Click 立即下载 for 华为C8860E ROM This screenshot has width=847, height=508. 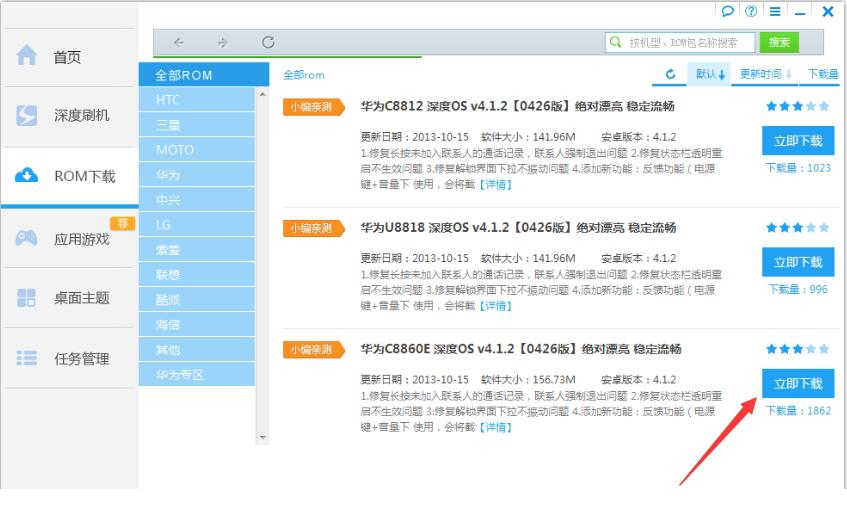click(797, 384)
